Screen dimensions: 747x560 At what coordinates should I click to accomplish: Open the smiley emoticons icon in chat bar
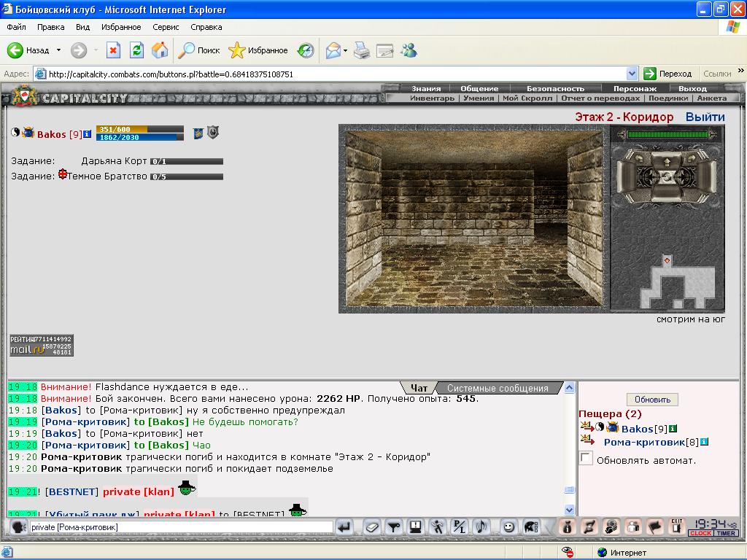tap(508, 527)
